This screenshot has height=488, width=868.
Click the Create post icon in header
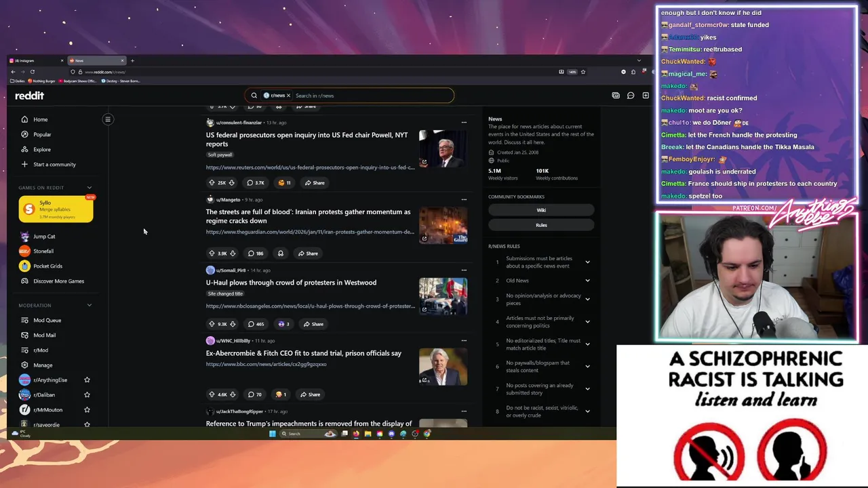[646, 96]
